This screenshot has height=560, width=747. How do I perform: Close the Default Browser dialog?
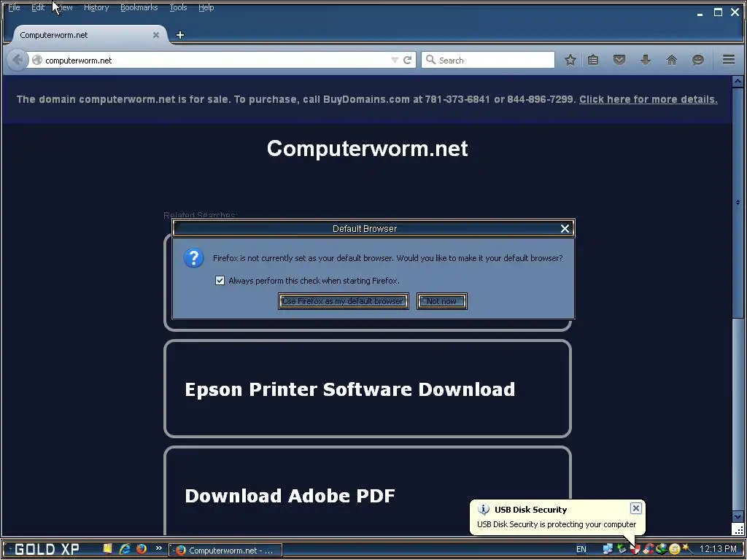tap(565, 228)
